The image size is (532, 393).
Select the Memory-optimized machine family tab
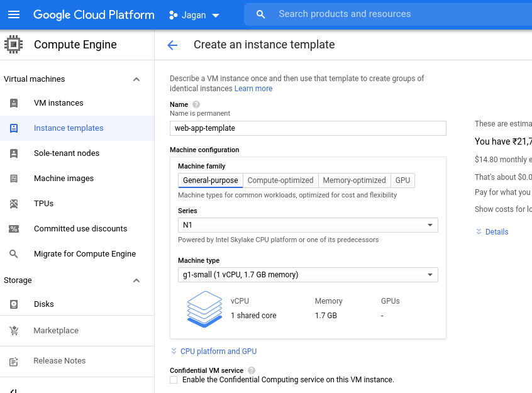354,180
